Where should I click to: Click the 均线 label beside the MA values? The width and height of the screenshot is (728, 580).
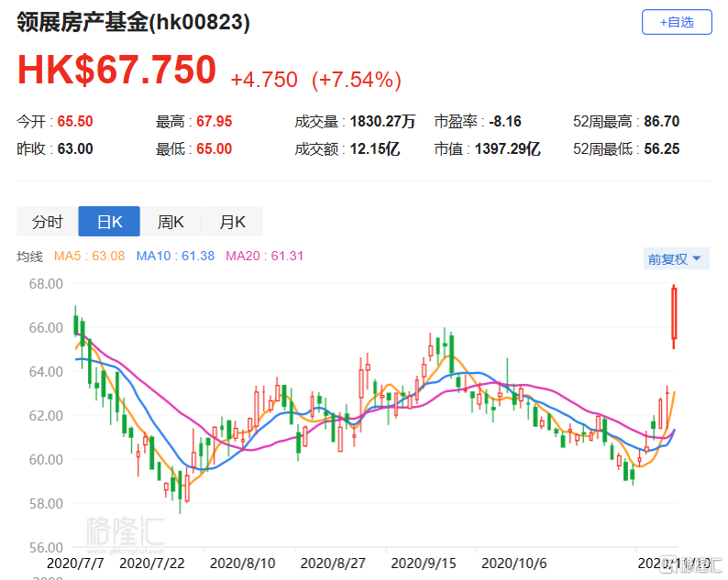click(30, 257)
